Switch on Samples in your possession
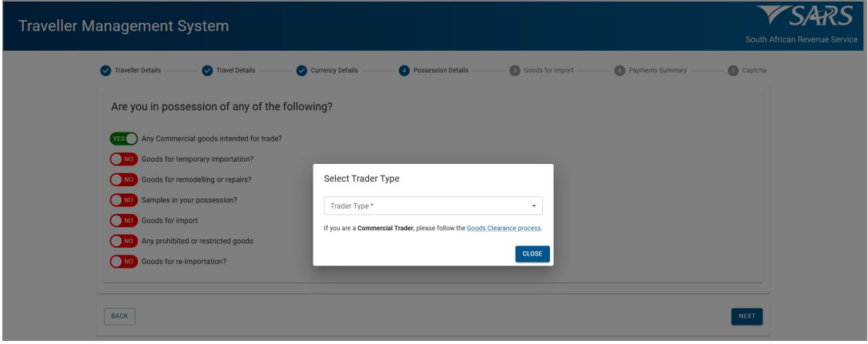 pos(123,200)
